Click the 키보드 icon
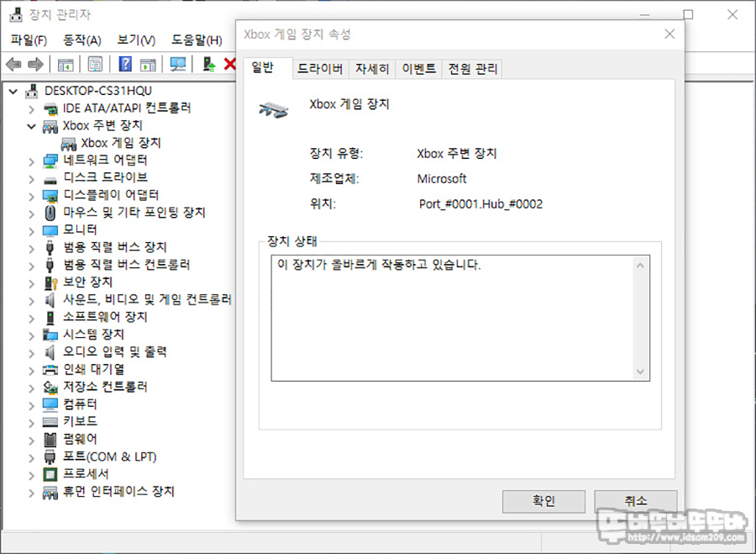 tap(50, 422)
